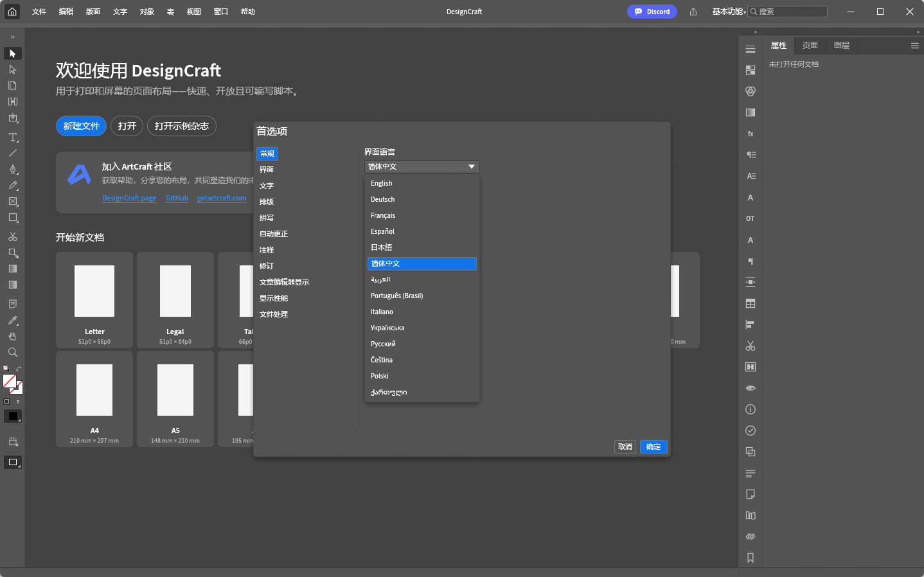Select the Type tool in toolbar
Image resolution: width=924 pixels, height=577 pixels.
pyautogui.click(x=12, y=137)
